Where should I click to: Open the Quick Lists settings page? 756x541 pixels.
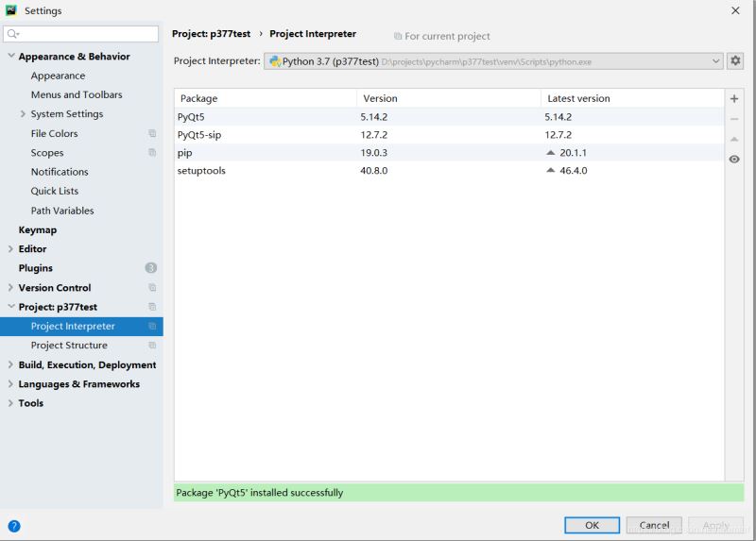[x=55, y=191]
